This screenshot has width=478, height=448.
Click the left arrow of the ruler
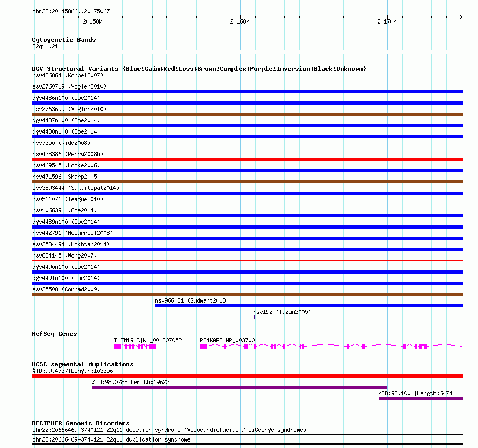pyautogui.click(x=33, y=17)
